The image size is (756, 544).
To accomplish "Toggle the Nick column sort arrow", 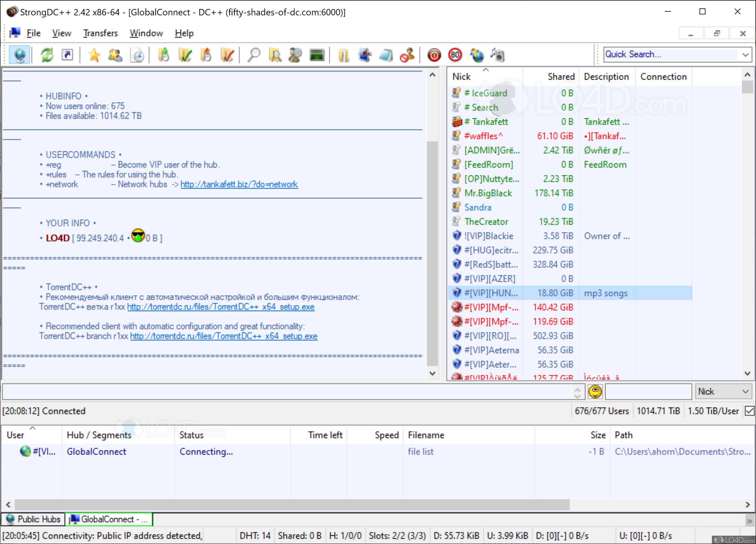I will pos(486,70).
